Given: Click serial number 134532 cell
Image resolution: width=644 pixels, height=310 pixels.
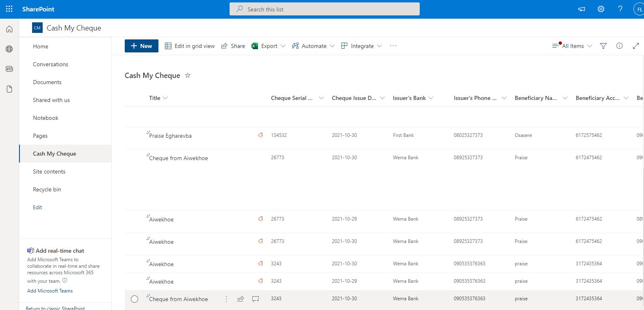Looking at the screenshot, I should (x=279, y=135).
